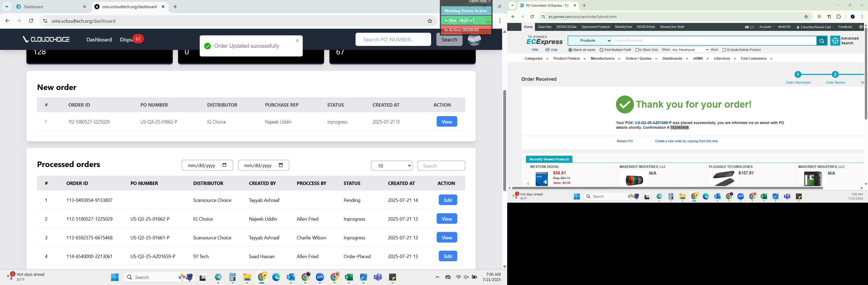The height and width of the screenshot is (285, 868).
Task: Close the PO Submitted- ECExpress browser tab
Action: point(575,5)
